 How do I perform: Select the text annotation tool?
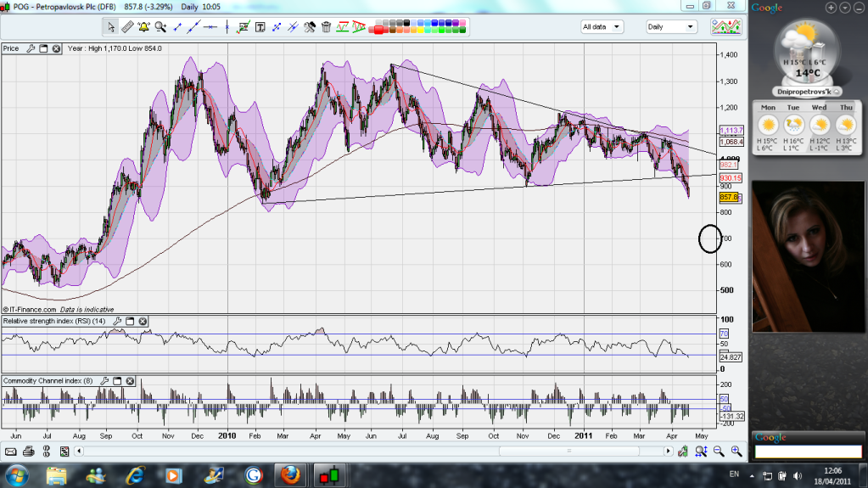tap(260, 27)
